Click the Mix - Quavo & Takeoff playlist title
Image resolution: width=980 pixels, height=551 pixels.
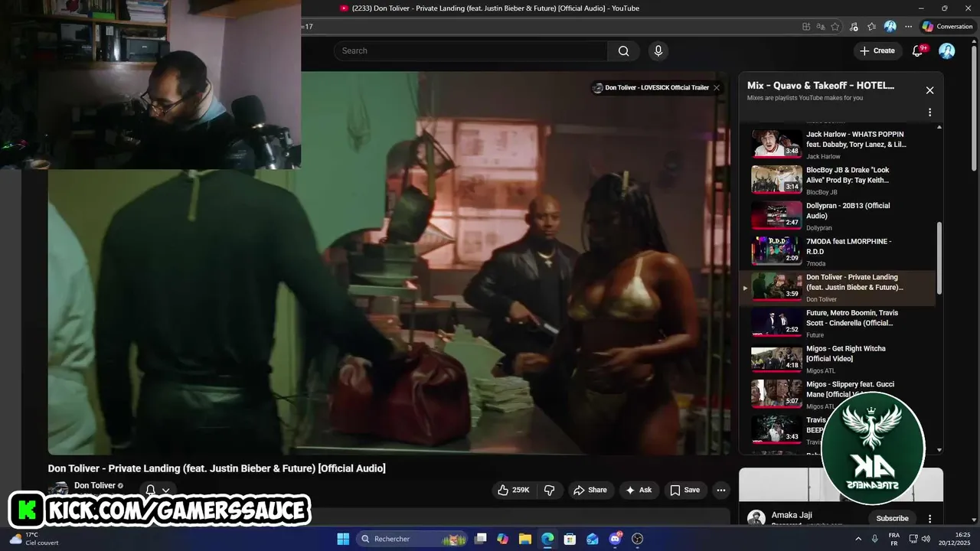[x=821, y=86]
